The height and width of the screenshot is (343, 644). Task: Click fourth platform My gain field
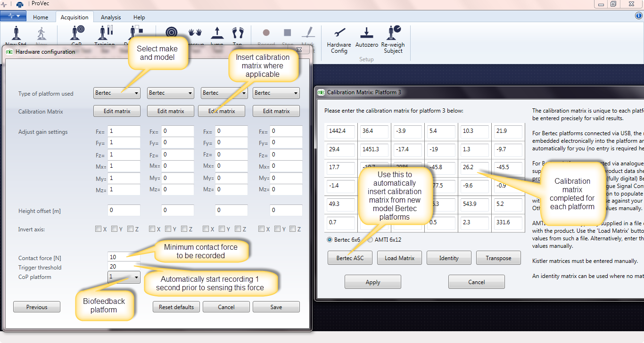click(x=286, y=178)
